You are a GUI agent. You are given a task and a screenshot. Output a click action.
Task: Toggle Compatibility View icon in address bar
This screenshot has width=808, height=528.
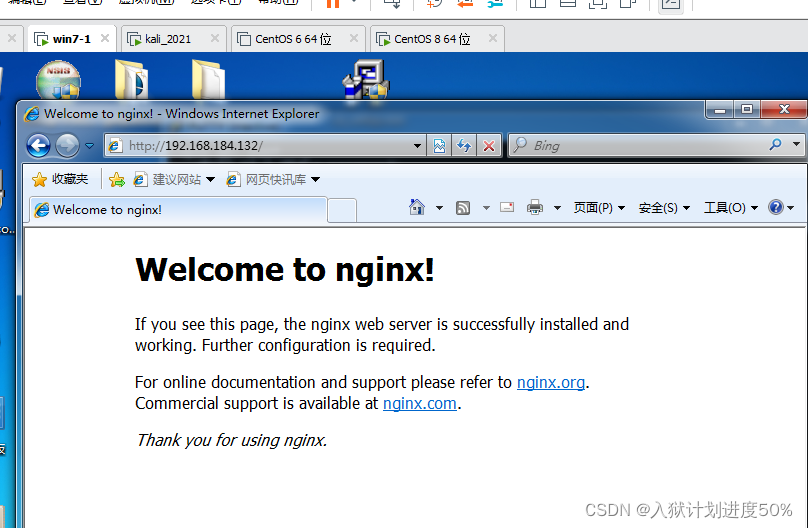pos(439,146)
